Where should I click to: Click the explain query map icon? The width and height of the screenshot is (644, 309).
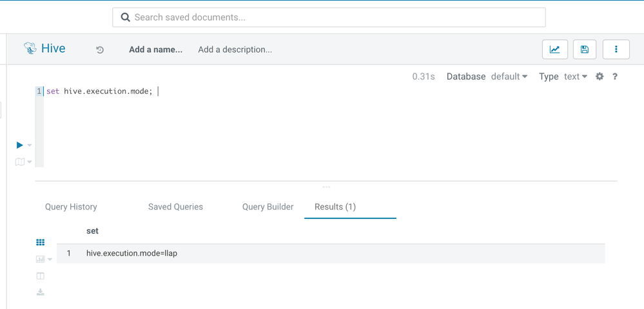tap(20, 162)
